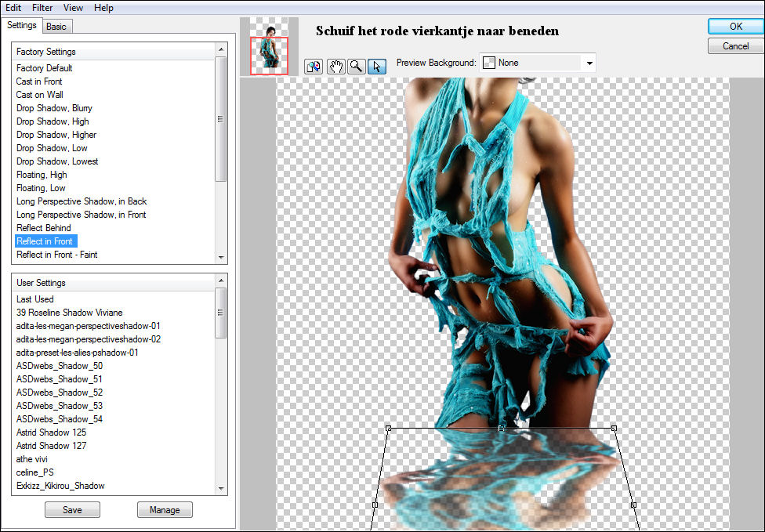This screenshot has width=765, height=532.
Task: Select ASDwebs_Shadow_50 setting
Action: 59,366
